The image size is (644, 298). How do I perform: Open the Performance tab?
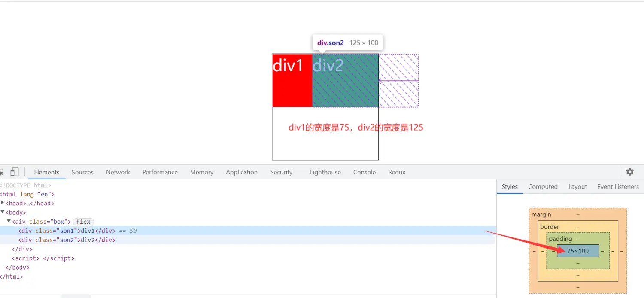(x=160, y=172)
